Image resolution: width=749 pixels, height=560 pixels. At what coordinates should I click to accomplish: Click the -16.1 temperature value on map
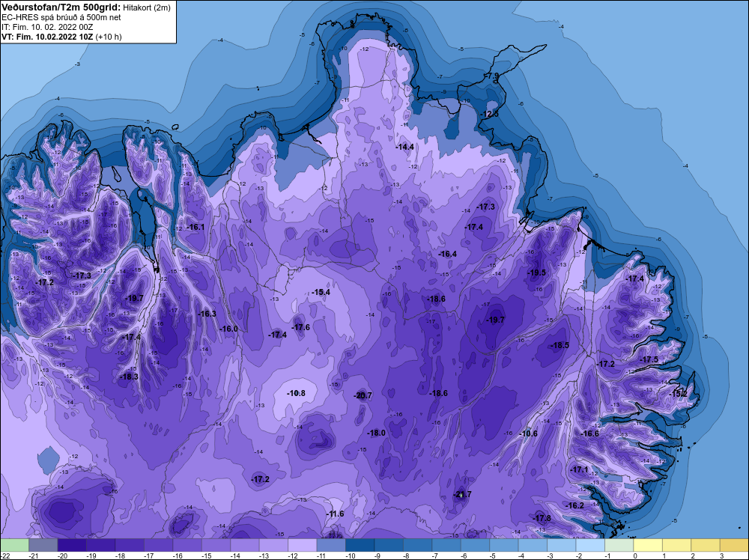[195, 228]
